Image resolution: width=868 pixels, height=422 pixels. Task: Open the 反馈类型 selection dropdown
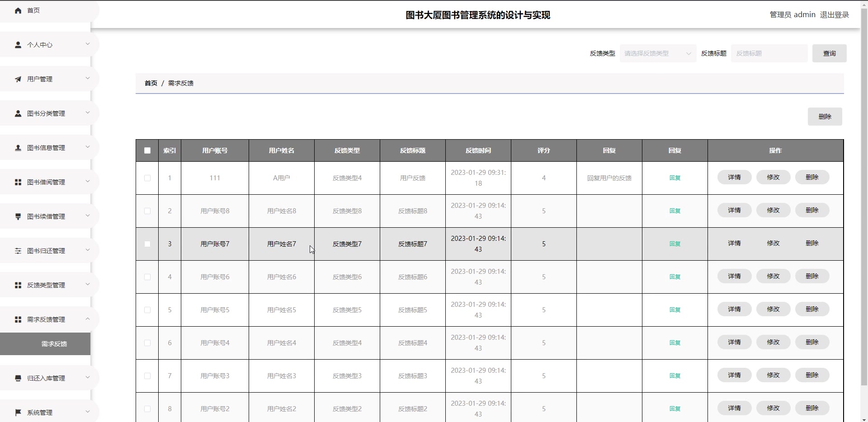click(x=657, y=53)
